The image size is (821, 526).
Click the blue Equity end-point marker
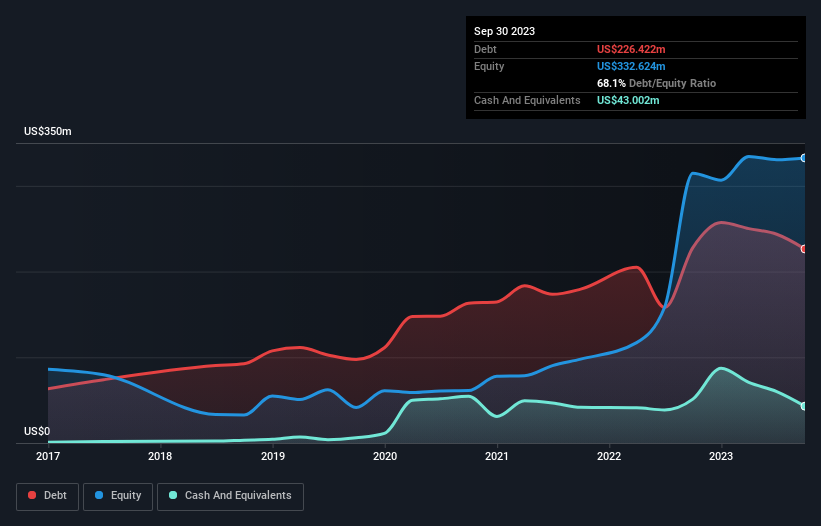click(804, 158)
